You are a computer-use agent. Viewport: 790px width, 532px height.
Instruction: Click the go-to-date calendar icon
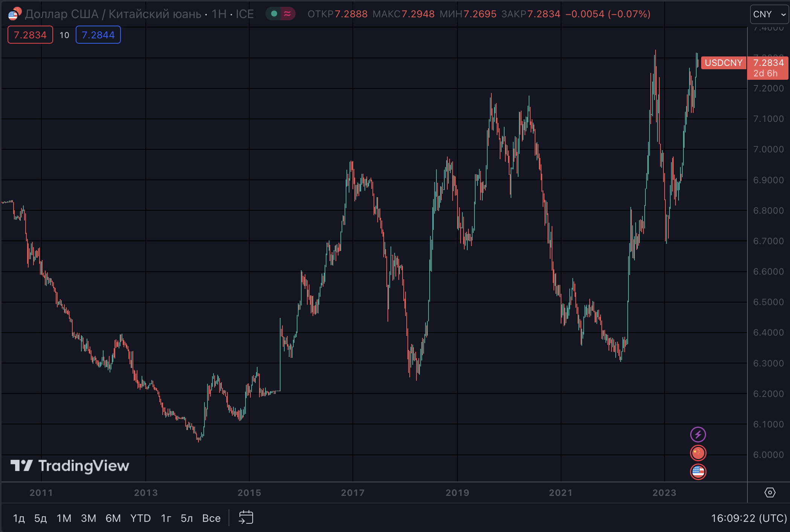(246, 518)
